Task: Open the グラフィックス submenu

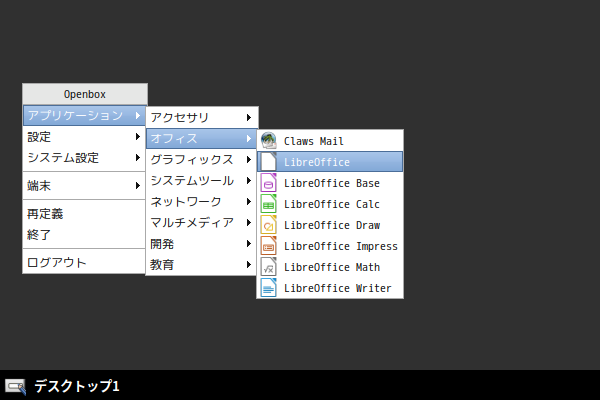Action: [x=202, y=160]
